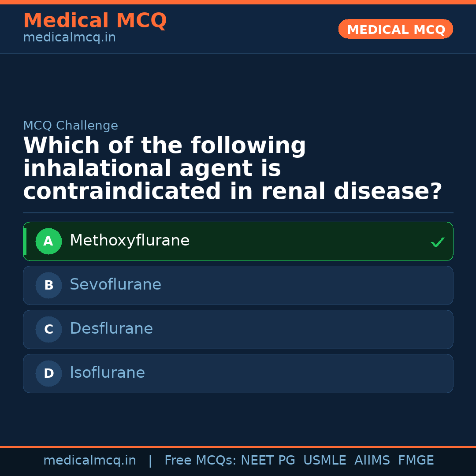This screenshot has height=476, width=476.
Task: Open medicalmcq.in link in the footer
Action: point(89,461)
